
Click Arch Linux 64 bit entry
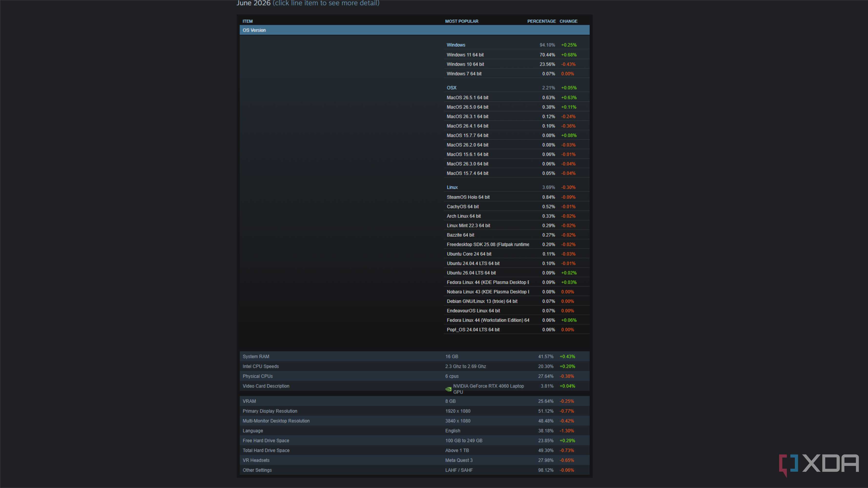click(517, 216)
